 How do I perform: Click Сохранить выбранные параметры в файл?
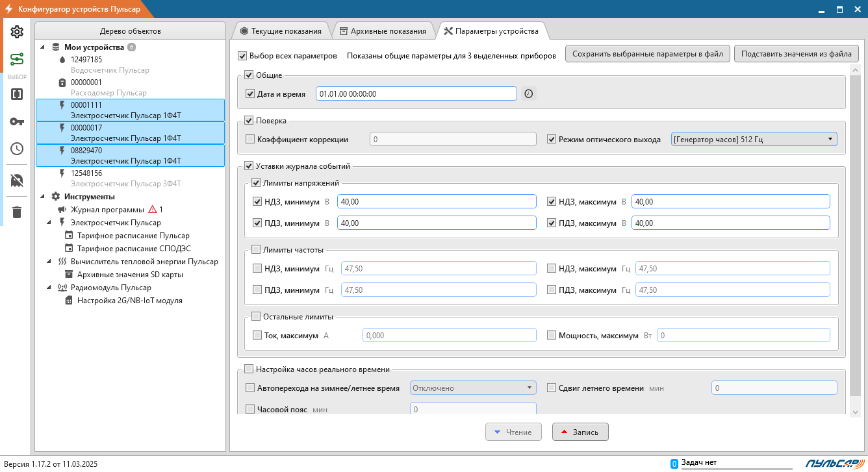click(648, 54)
